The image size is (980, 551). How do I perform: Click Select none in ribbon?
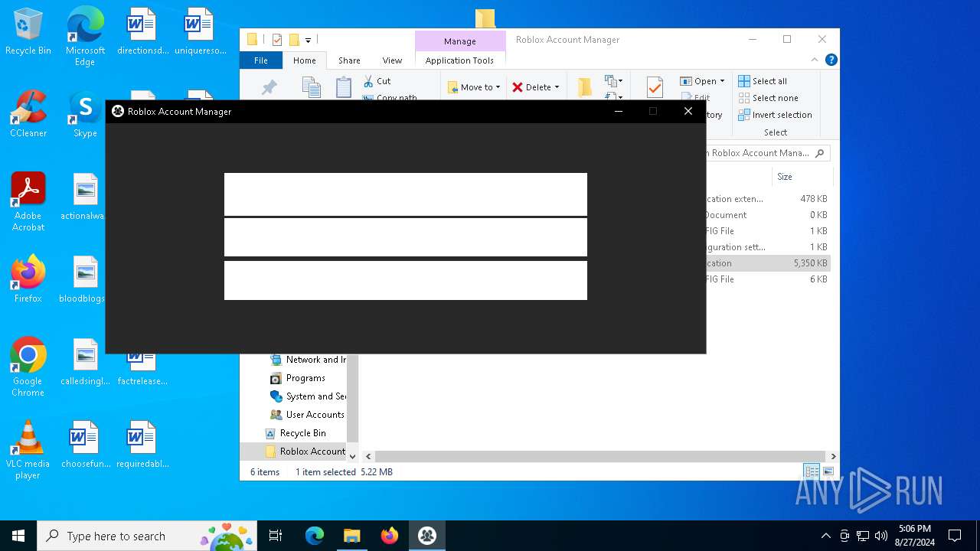tap(768, 98)
